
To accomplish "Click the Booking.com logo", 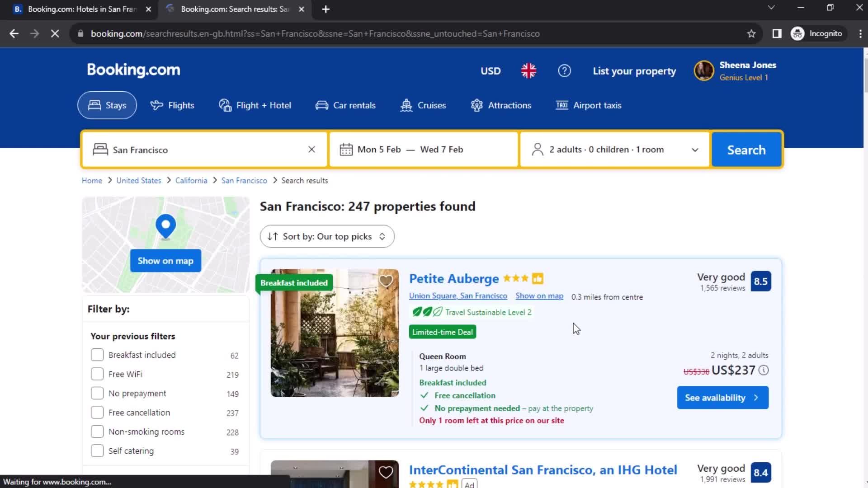I will pos(133,70).
